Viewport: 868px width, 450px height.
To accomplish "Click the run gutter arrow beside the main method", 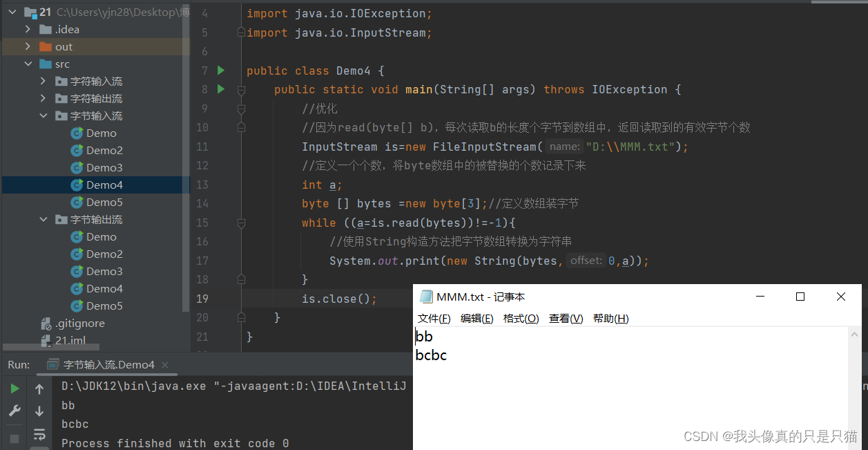I will 221,89.
